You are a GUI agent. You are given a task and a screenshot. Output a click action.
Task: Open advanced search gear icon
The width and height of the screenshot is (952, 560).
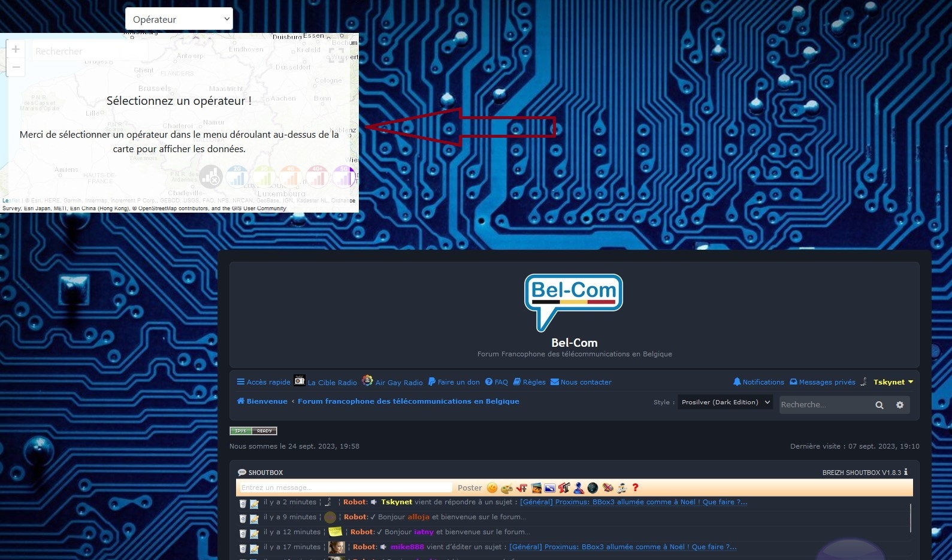tap(900, 405)
